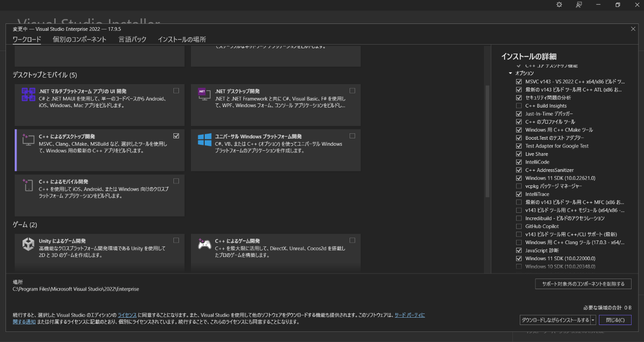The height and width of the screenshot is (342, 644).
Task: Uncheck Windows 用 C++ CMake ツール
Action: click(x=519, y=130)
